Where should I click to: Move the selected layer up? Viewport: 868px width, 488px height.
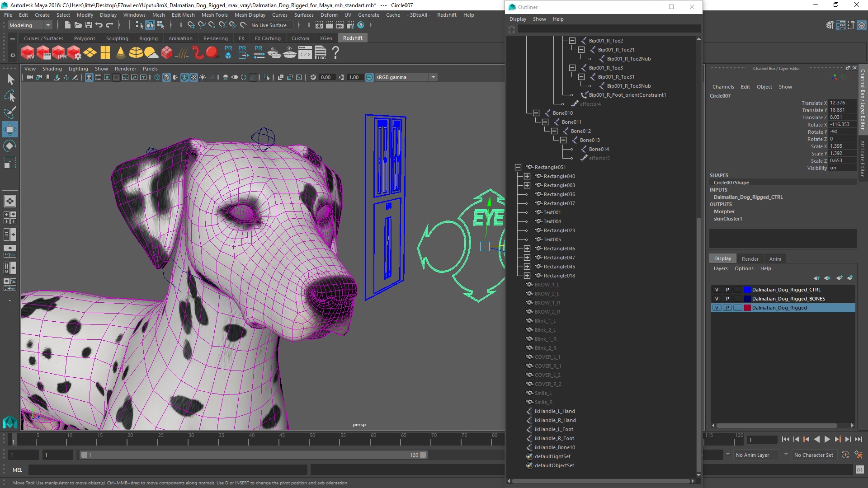(x=816, y=278)
